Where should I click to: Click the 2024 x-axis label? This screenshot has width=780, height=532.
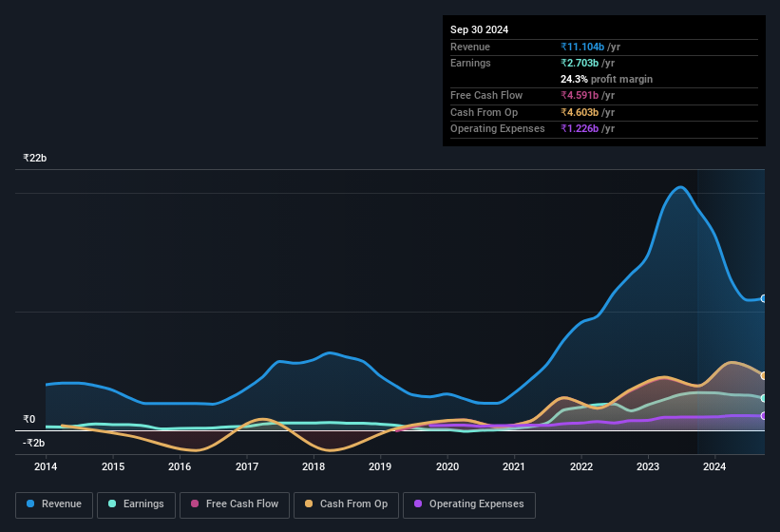coord(714,466)
